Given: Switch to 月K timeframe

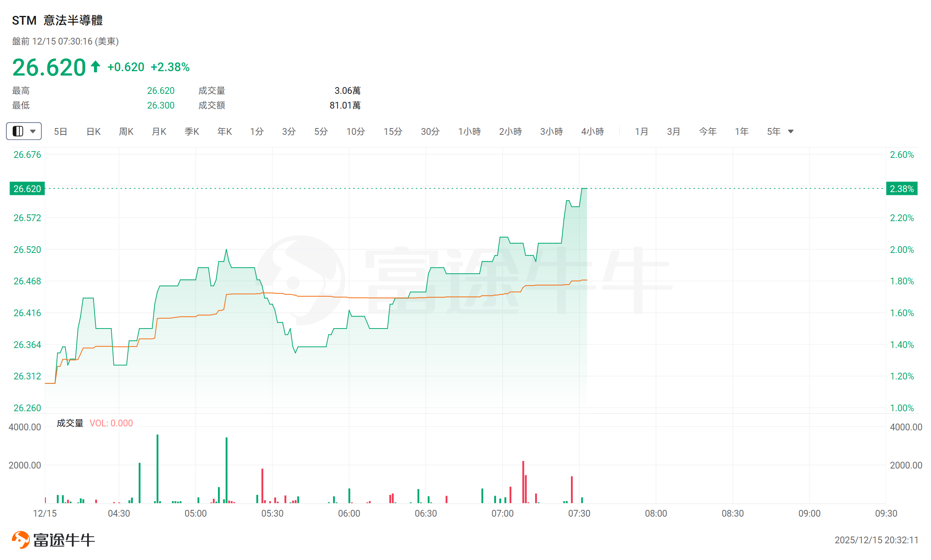Looking at the screenshot, I should click(159, 132).
